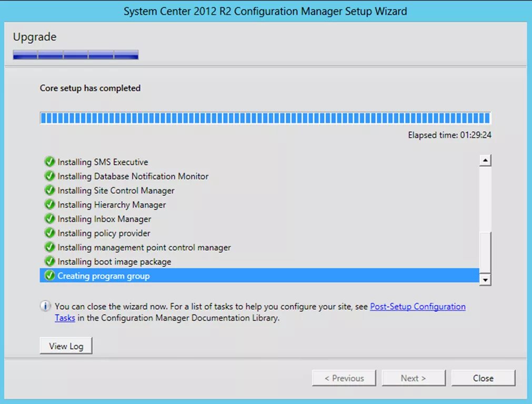Click the core setup progress bar
Screen dimensions: 532x404
pos(265,118)
